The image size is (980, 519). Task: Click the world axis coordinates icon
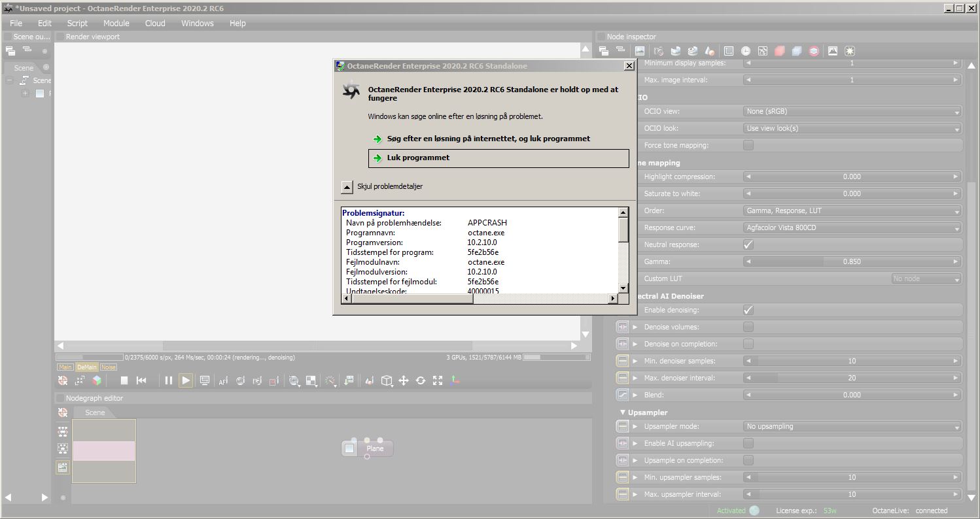pyautogui.click(x=455, y=380)
